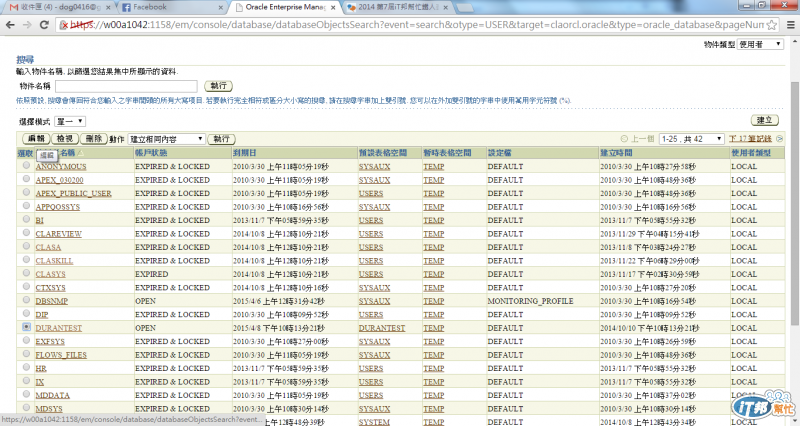Screen dimensions: 800x426
Task: Select the APPQOSSYS radio button
Action: [26, 206]
